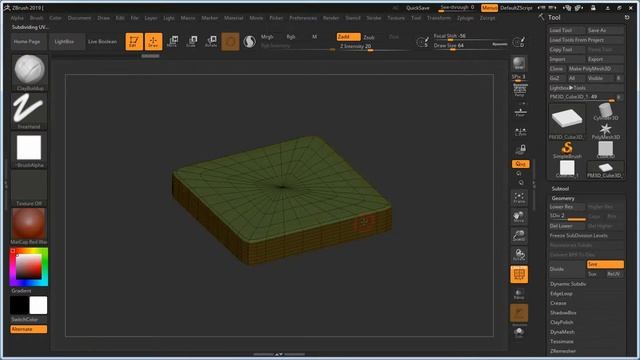This screenshot has width=640, height=360.
Task: Expand the EdgeLoop subsection
Action: [x=561, y=293]
